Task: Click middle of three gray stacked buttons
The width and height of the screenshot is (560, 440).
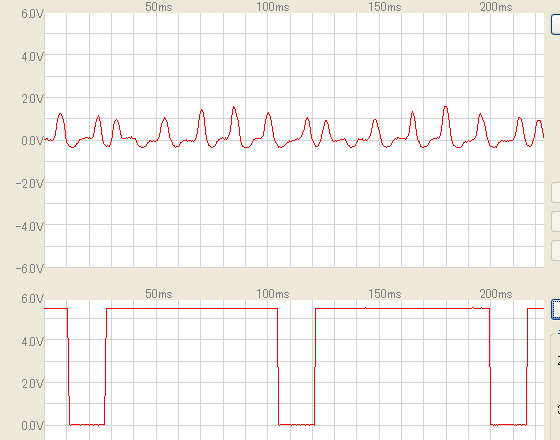Action: (x=556, y=221)
